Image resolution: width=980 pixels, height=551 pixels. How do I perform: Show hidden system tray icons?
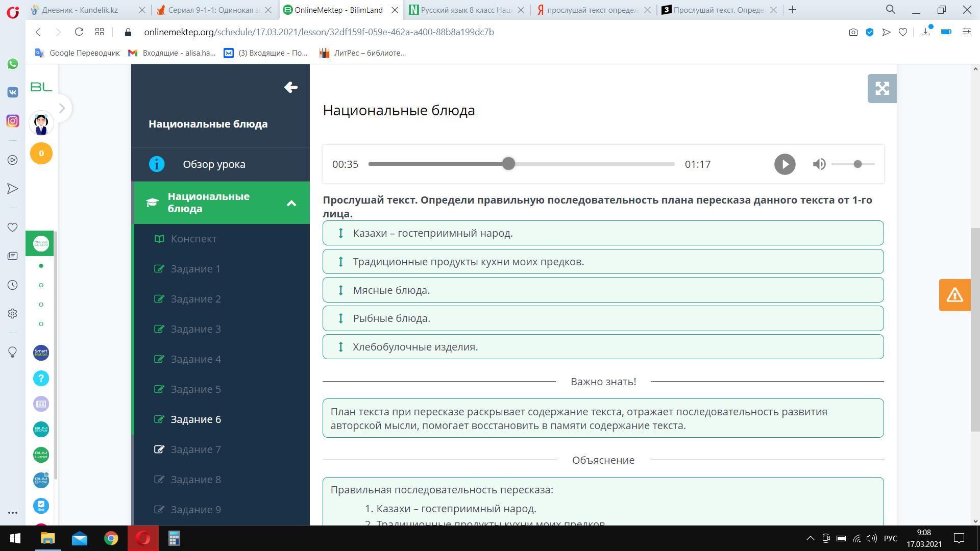[810, 538]
